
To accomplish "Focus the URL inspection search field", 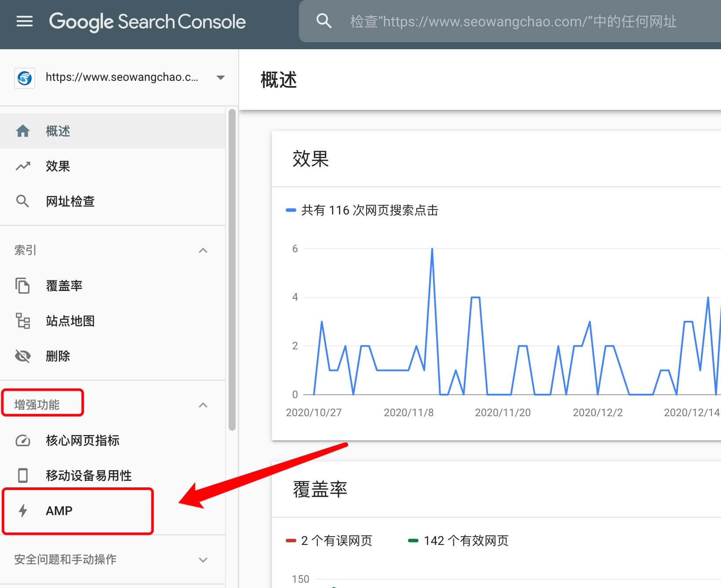I will [x=513, y=21].
